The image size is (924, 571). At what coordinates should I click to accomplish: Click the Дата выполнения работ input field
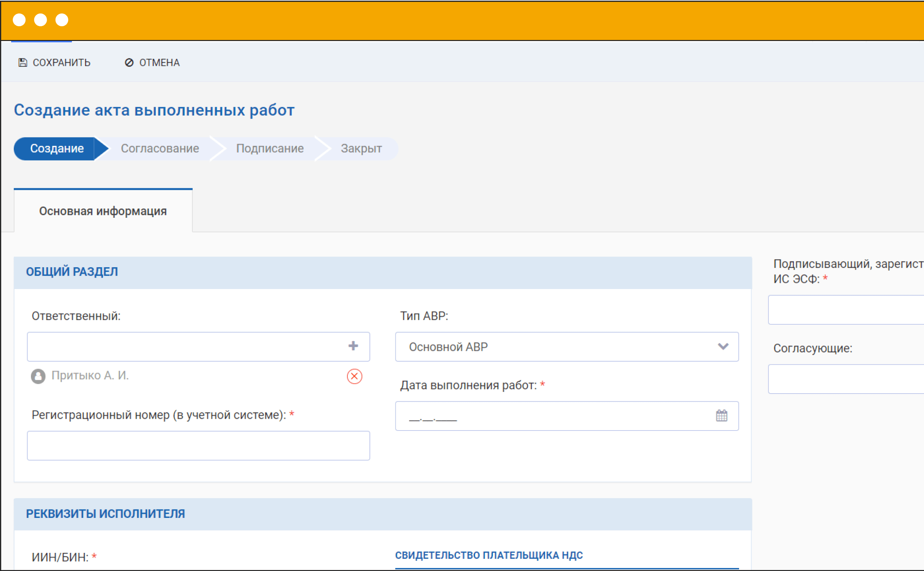pyautogui.click(x=567, y=416)
